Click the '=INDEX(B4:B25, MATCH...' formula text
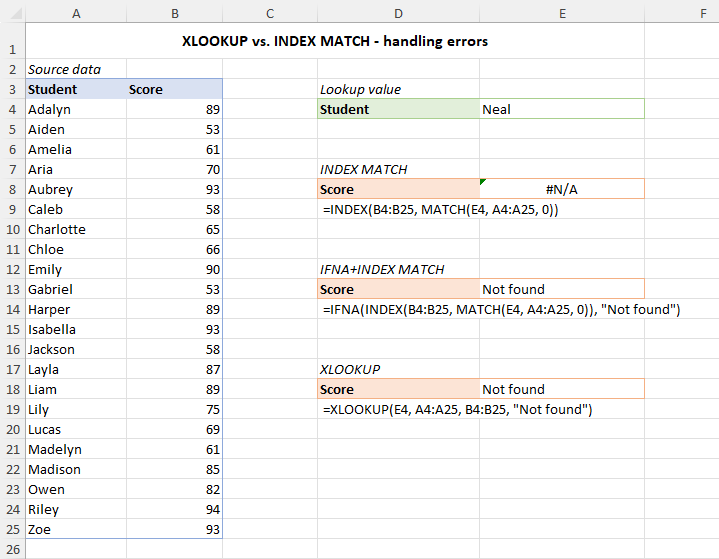This screenshot has height=559, width=719. 441,210
